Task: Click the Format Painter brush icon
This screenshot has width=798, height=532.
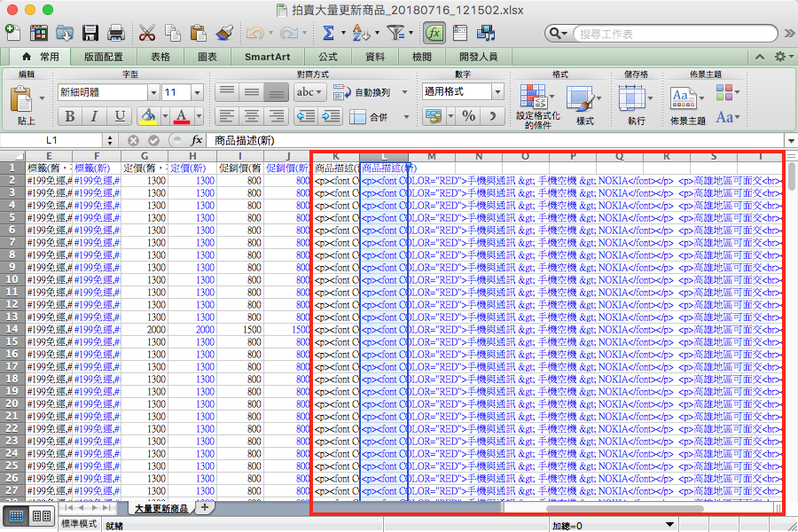Action: 223,34
